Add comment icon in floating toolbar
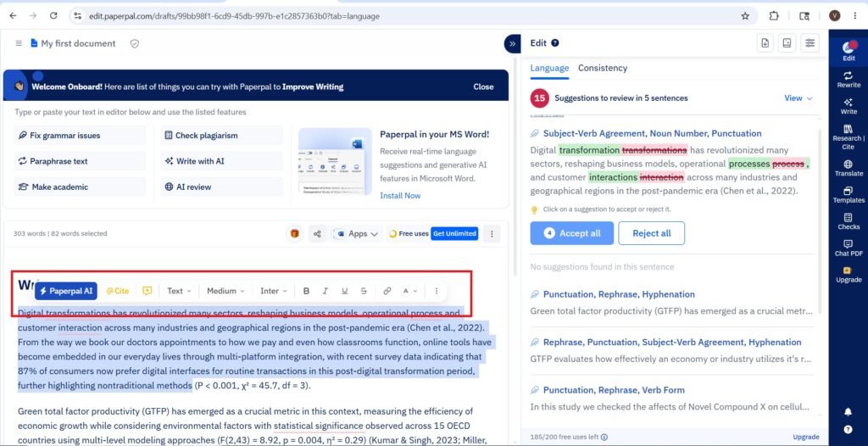 (x=147, y=291)
